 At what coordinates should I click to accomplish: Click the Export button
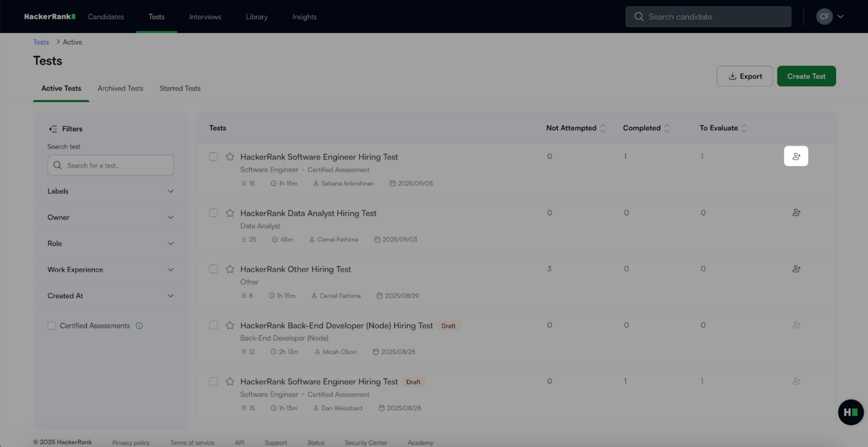(x=744, y=76)
